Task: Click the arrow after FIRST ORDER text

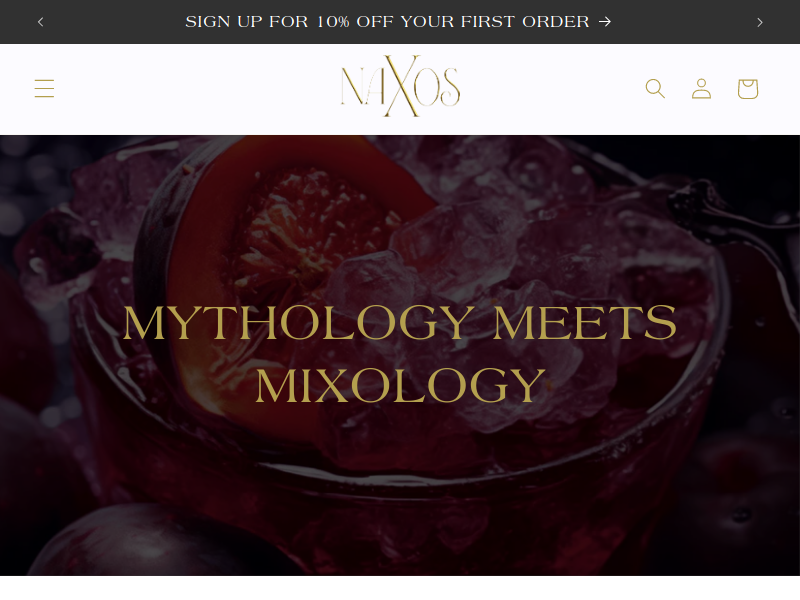Action: click(605, 21)
